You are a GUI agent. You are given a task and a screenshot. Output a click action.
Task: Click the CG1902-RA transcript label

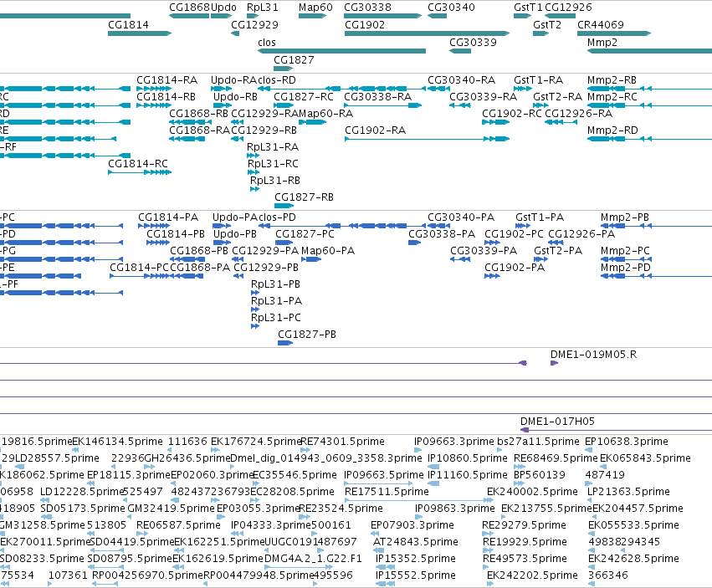pyautogui.click(x=375, y=130)
